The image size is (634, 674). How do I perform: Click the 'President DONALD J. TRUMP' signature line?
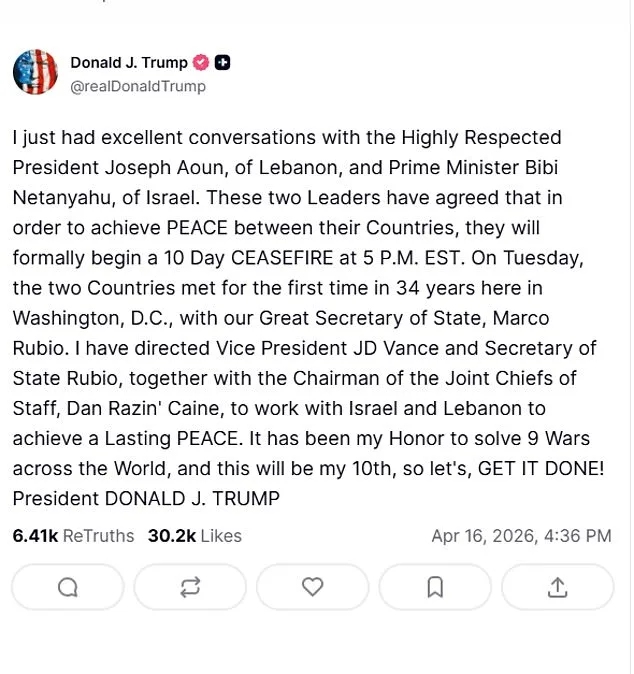146,498
